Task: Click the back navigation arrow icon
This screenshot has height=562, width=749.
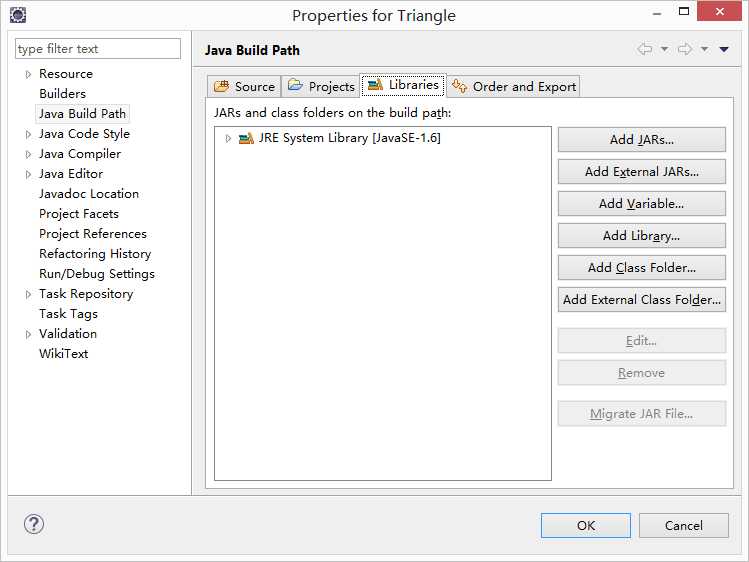Action: (645, 49)
